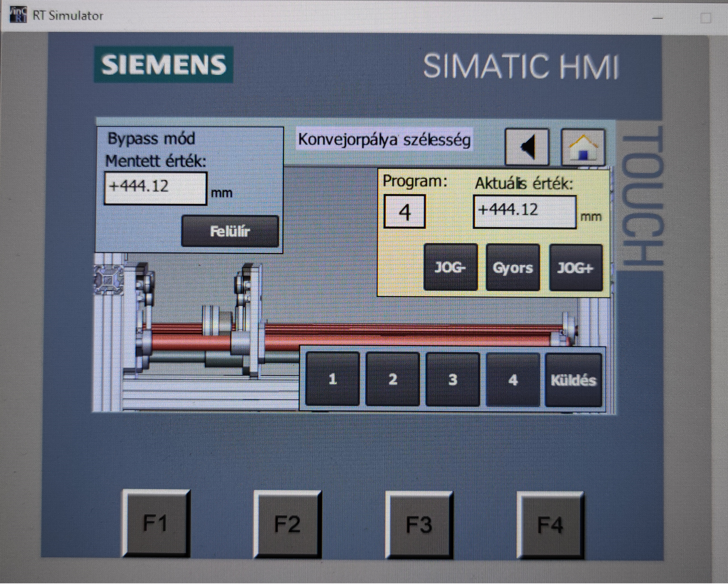Click the Küldés send button
This screenshot has height=584, width=728.
click(x=574, y=380)
